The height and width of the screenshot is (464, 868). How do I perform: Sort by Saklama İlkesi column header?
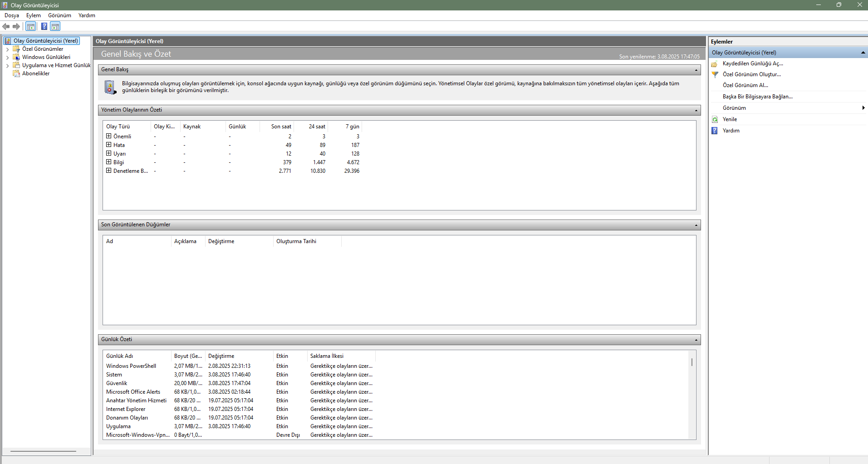[341, 356]
